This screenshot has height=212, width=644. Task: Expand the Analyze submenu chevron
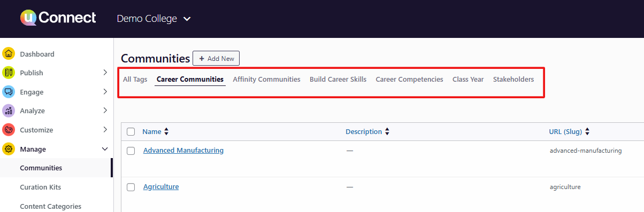tap(105, 111)
